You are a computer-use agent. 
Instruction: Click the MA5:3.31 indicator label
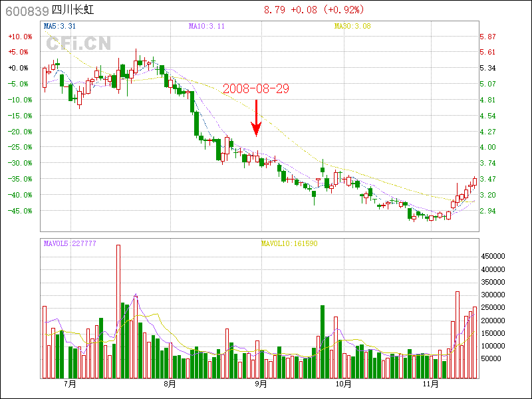(x=59, y=26)
